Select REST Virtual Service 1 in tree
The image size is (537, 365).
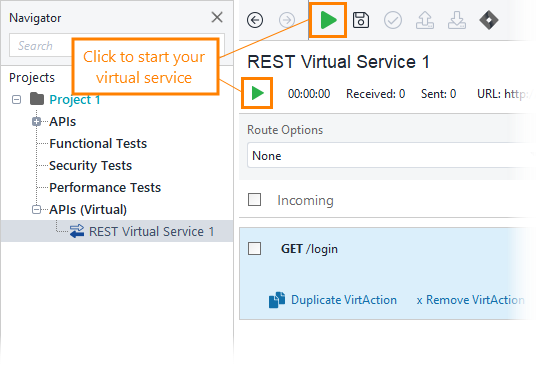click(152, 231)
